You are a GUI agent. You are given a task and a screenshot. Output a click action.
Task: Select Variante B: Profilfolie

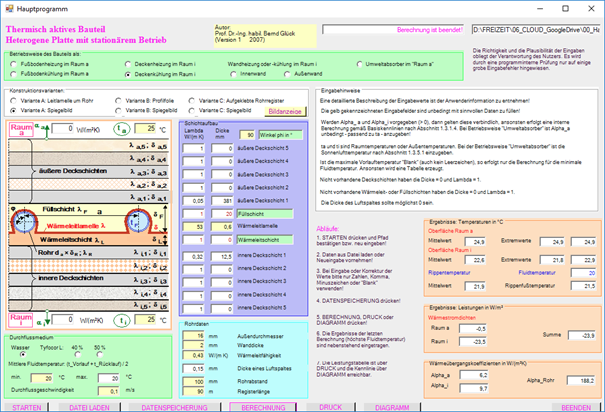(118, 101)
